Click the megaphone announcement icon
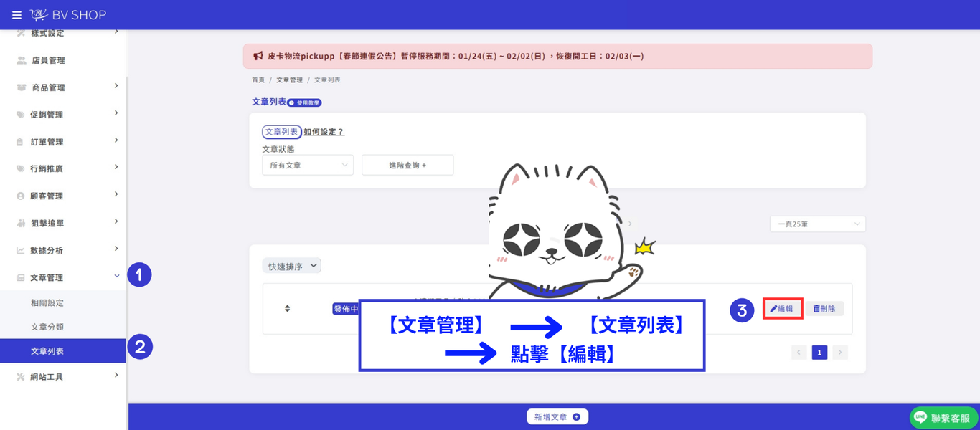 [258, 56]
